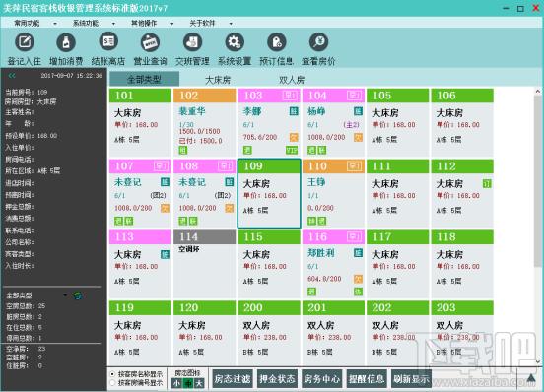
Task: Click the 刷新显示 button
Action: point(411,379)
